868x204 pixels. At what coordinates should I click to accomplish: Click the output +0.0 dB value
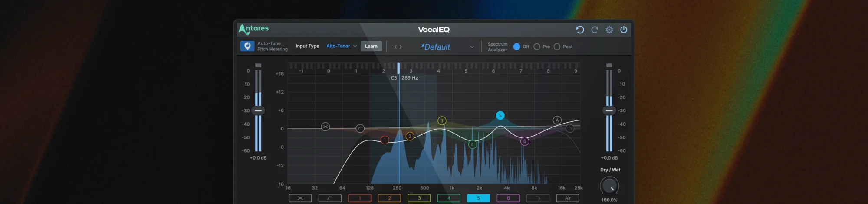(609, 158)
